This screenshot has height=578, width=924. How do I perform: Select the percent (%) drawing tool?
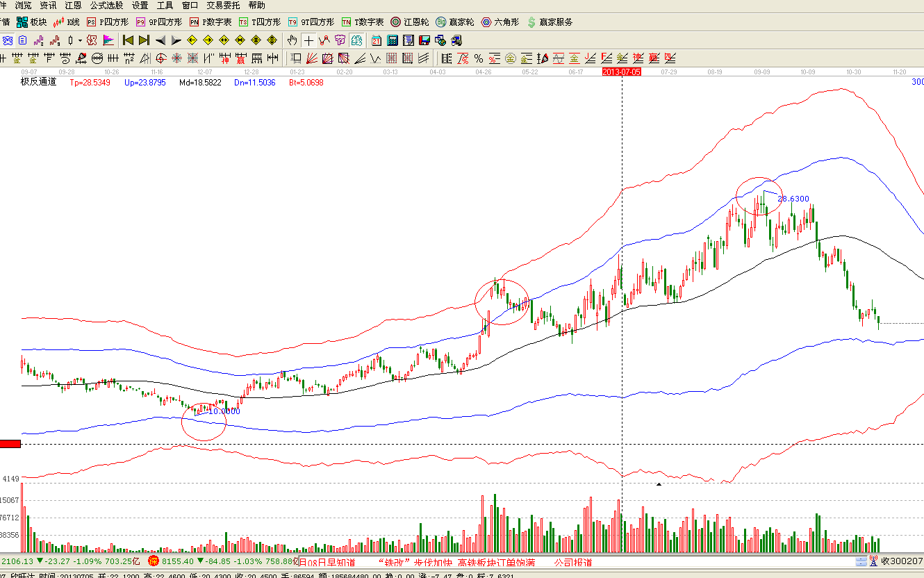tap(478, 58)
